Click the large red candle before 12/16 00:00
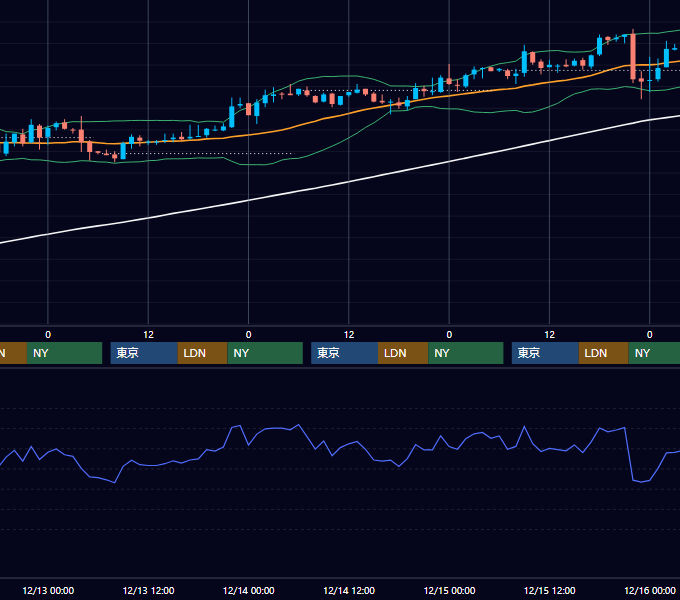The height and width of the screenshot is (600, 680). click(x=633, y=56)
